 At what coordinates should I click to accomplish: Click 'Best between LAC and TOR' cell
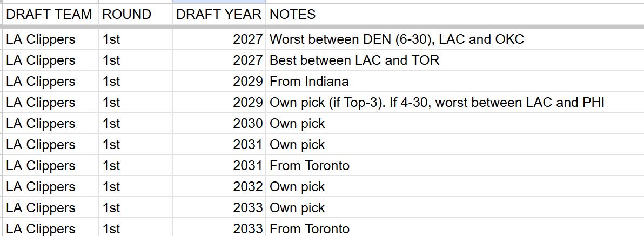455,60
